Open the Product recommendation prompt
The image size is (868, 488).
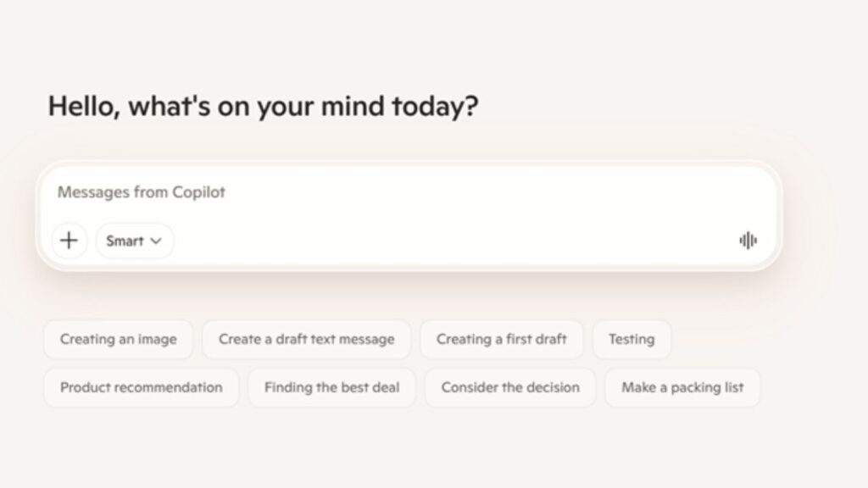141,387
